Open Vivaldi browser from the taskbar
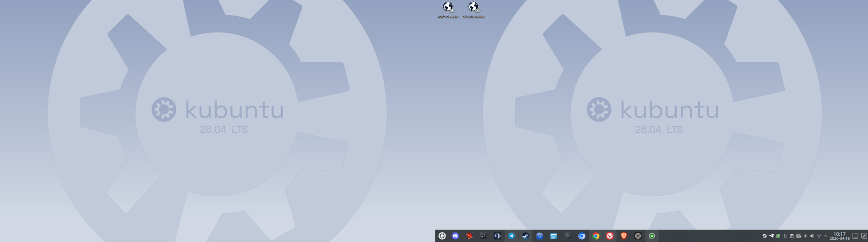868x242 pixels. point(610,236)
